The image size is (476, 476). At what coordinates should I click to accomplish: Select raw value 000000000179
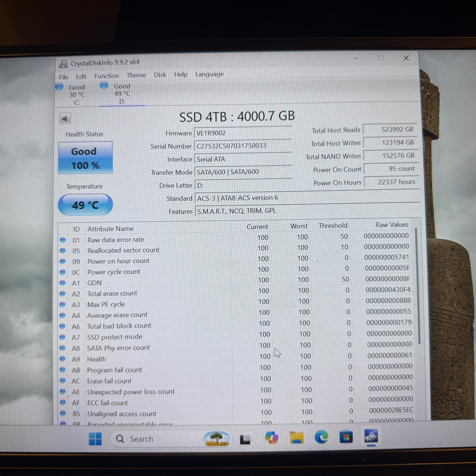389,322
